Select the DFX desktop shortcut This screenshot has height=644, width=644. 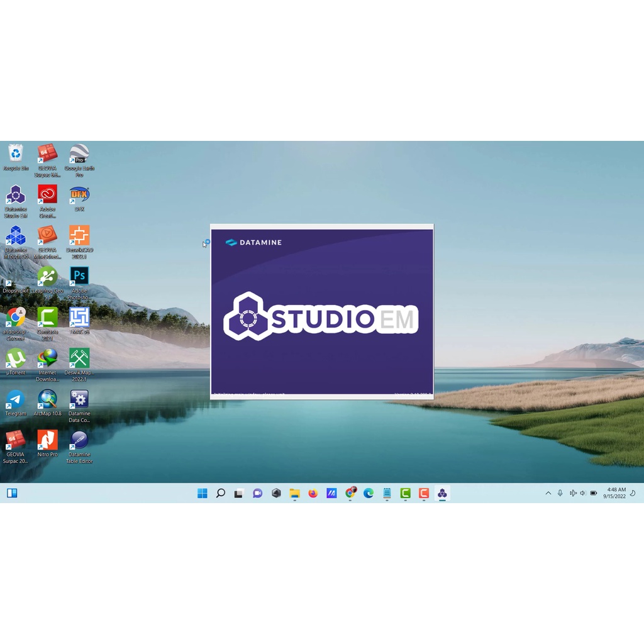pyautogui.click(x=79, y=198)
